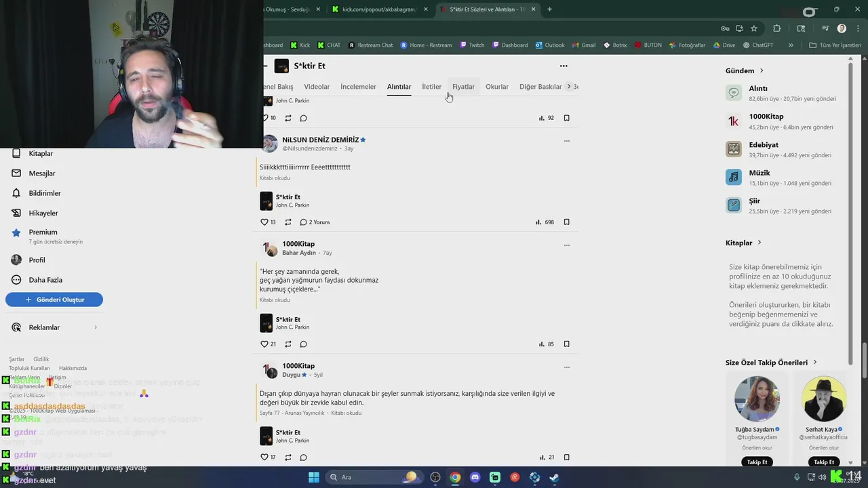Open more options on Nilsun Deniz Demiriz post

click(567, 141)
